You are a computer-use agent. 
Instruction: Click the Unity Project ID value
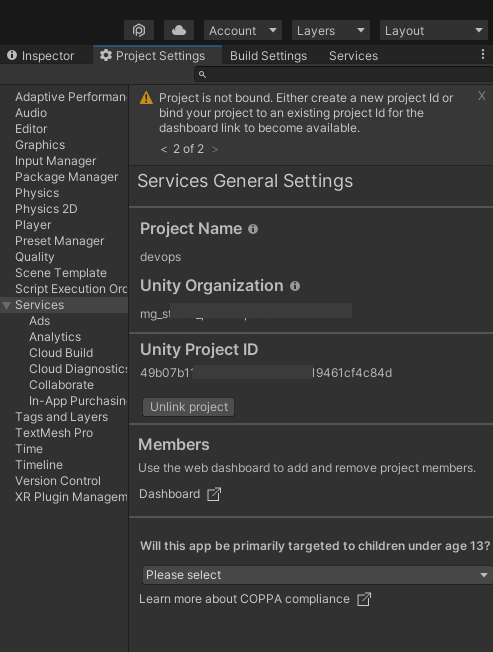(x=266, y=373)
